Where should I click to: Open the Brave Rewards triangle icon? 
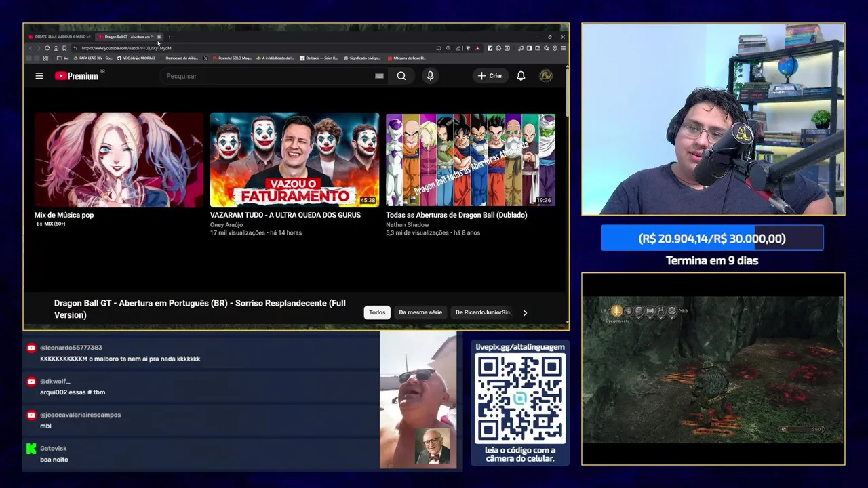477,48
